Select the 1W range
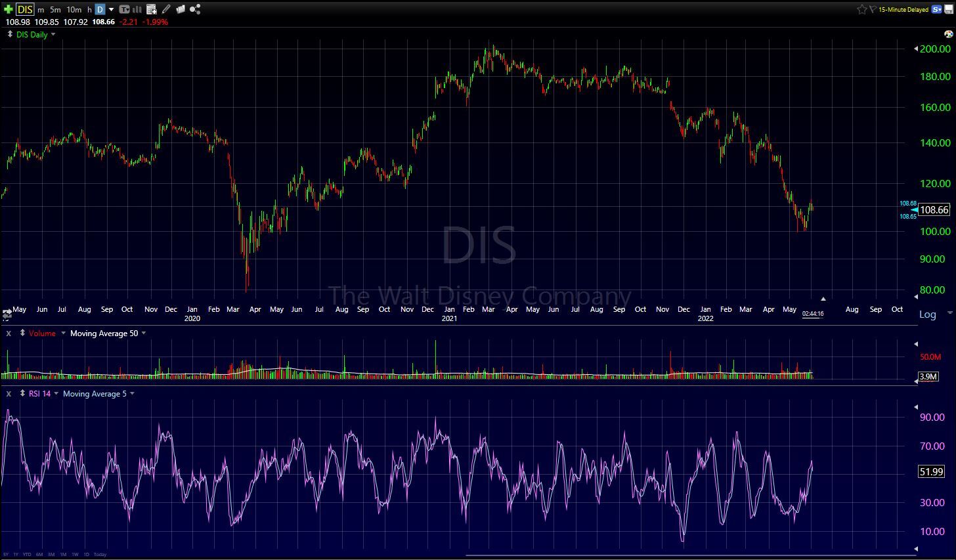The image size is (956, 560). point(75,554)
